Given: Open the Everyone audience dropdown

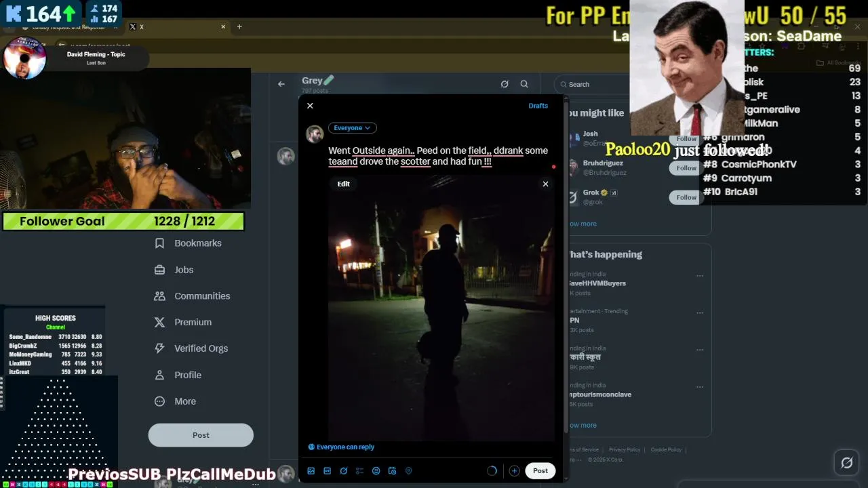Looking at the screenshot, I should (353, 128).
